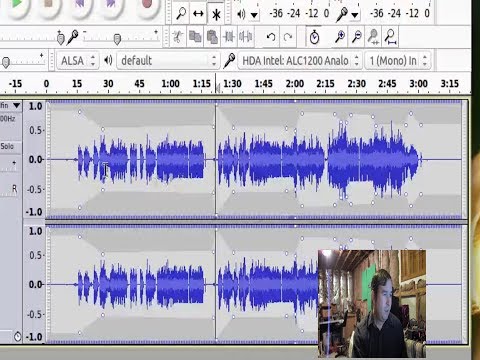Adjust the input volume slider thumb
480x360 pixels.
(x=117, y=39)
